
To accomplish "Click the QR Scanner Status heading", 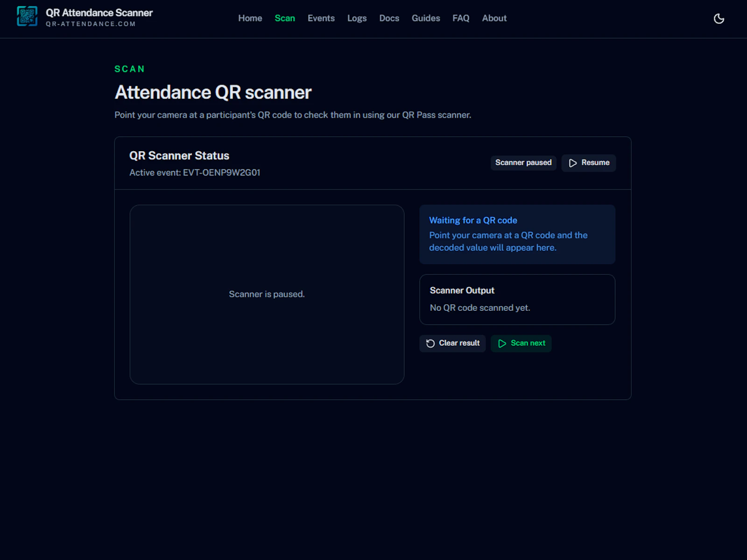I will tap(179, 155).
